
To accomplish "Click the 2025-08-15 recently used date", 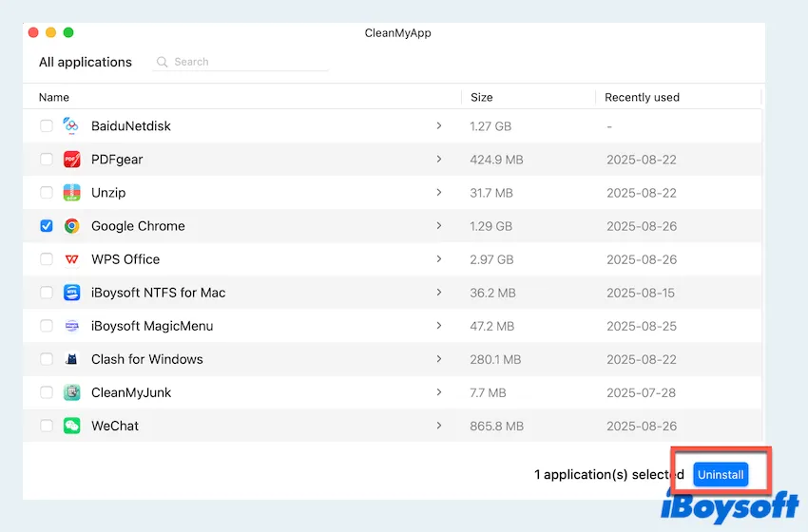I will 641,293.
